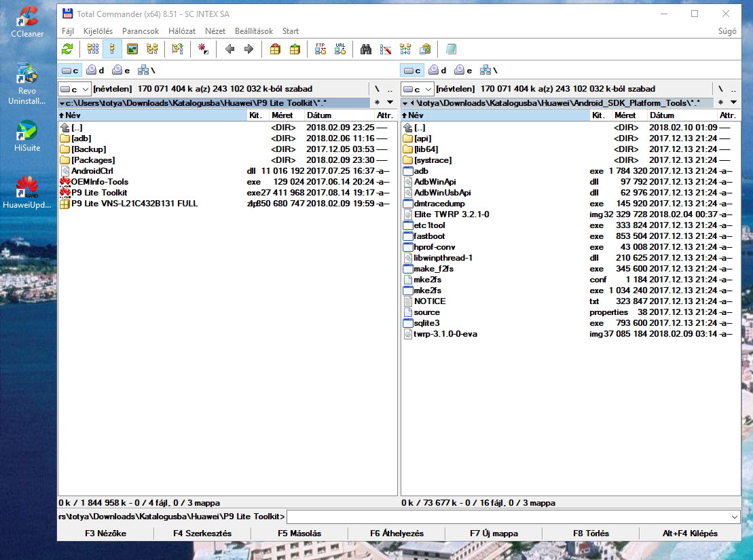Screen dimensions: 753x560
Task: Open the notepad icon in toolbar
Action: pyautogui.click(x=451, y=49)
